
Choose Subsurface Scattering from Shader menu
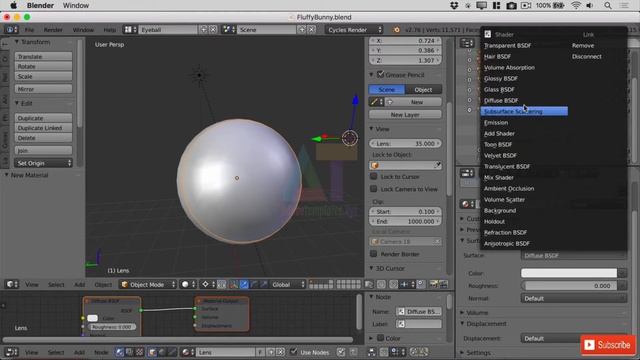pos(524,111)
